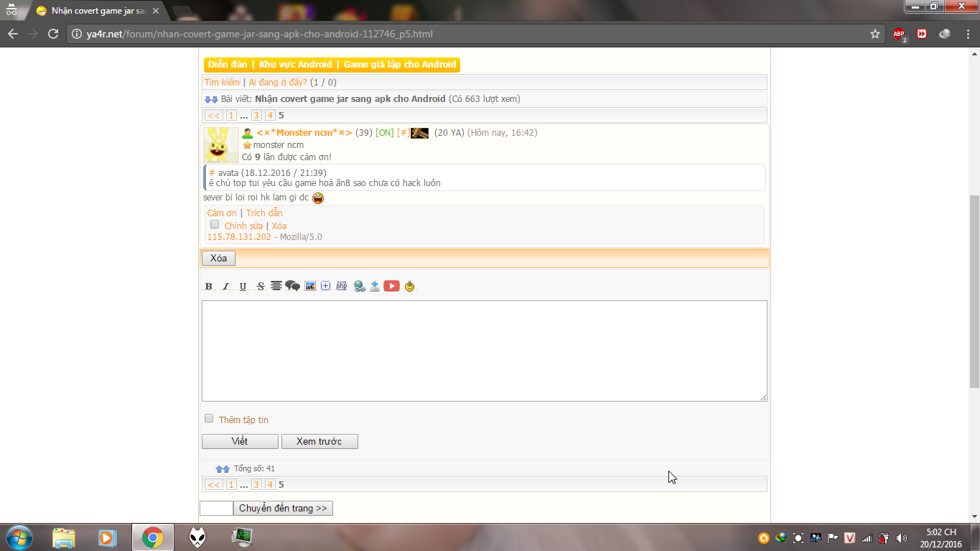Click inside the reply message text area
The height and width of the screenshot is (551, 980).
484,351
